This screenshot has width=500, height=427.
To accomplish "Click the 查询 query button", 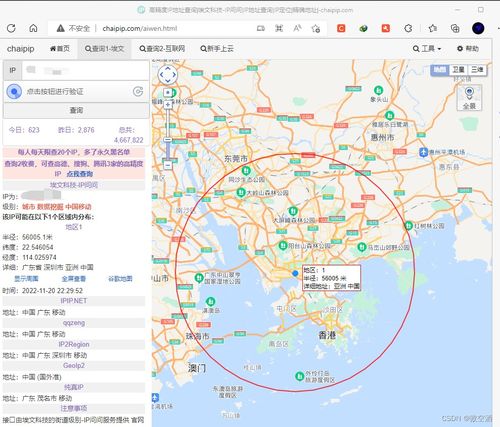I will [x=76, y=110].
